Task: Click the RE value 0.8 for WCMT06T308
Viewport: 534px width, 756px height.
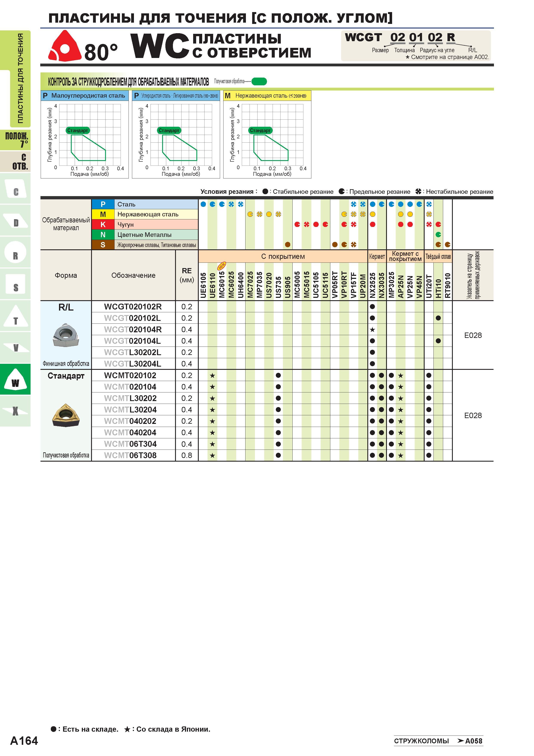Action: point(186,455)
